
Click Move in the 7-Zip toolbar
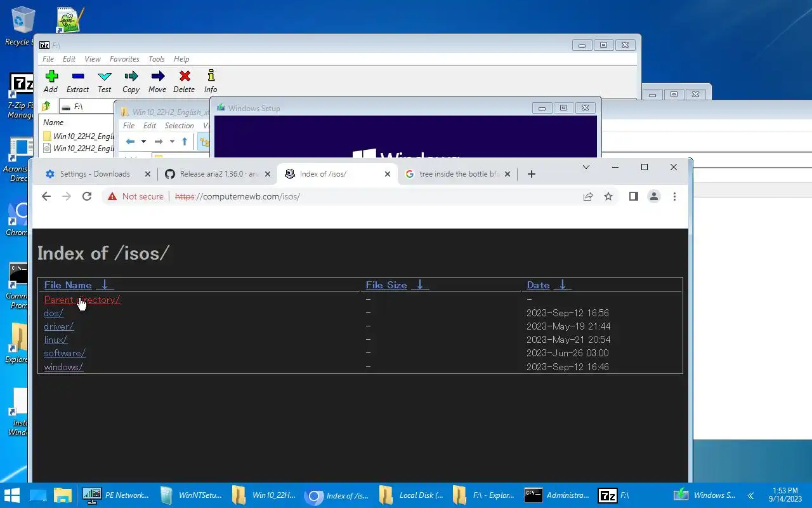pyautogui.click(x=157, y=81)
